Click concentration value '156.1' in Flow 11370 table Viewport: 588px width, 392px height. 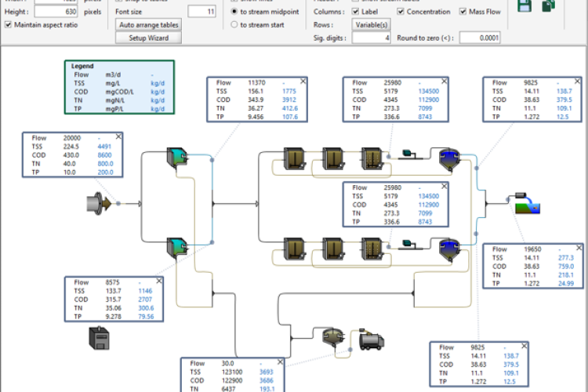click(x=256, y=91)
